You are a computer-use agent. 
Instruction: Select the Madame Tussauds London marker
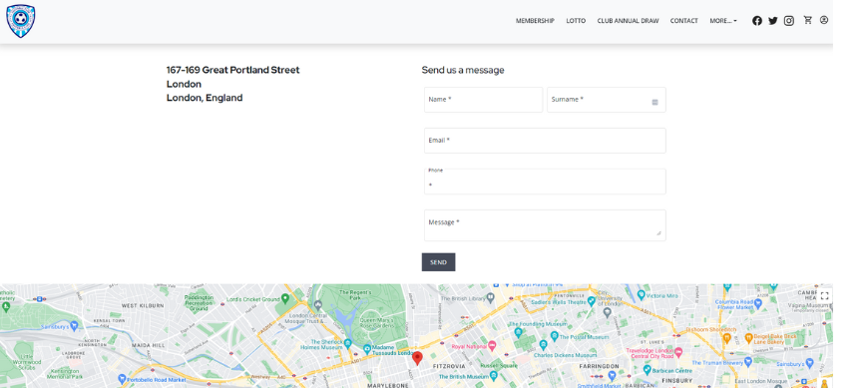(367, 349)
